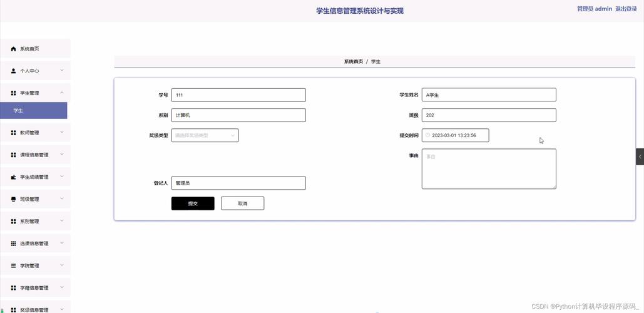
Task: Click the icon beside 学生成绩管理
Action: (14, 177)
